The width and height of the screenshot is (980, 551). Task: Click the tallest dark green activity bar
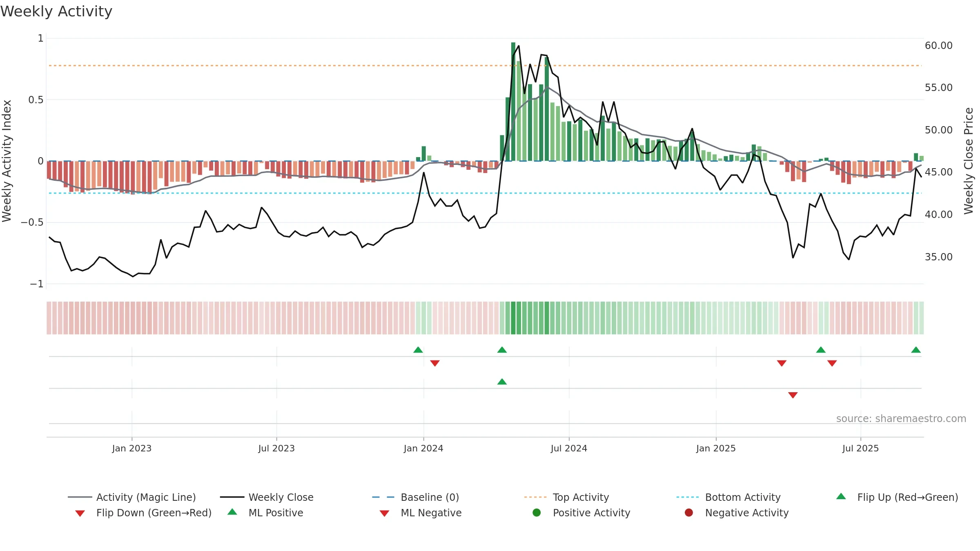pos(513,102)
